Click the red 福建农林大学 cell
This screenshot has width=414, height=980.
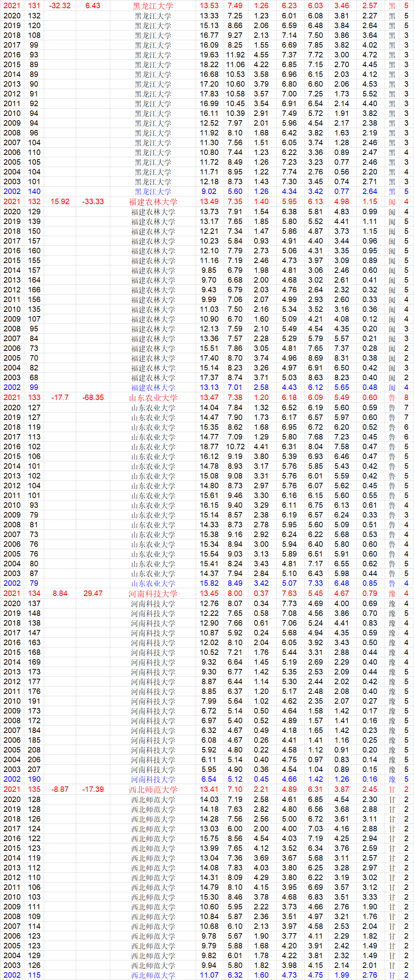(x=153, y=202)
